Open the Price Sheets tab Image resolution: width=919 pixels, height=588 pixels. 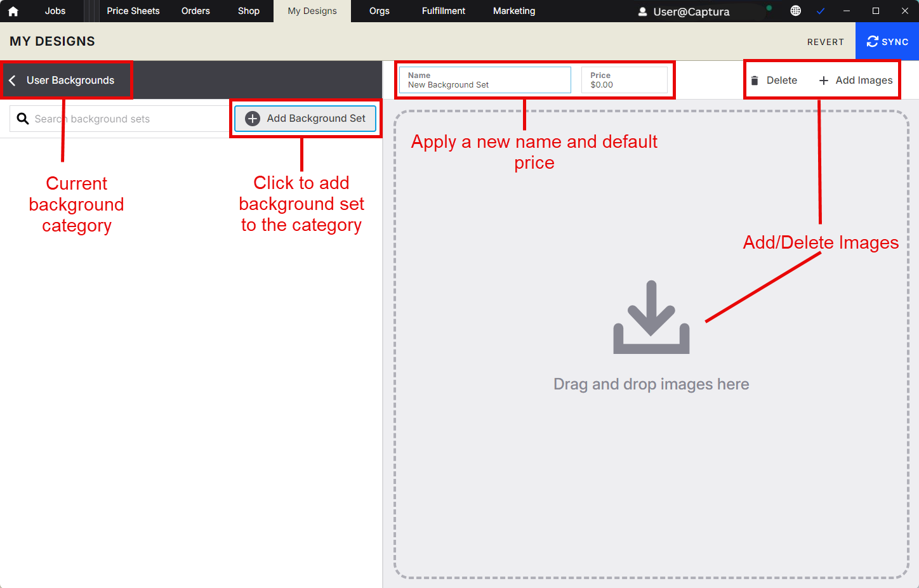(x=133, y=11)
